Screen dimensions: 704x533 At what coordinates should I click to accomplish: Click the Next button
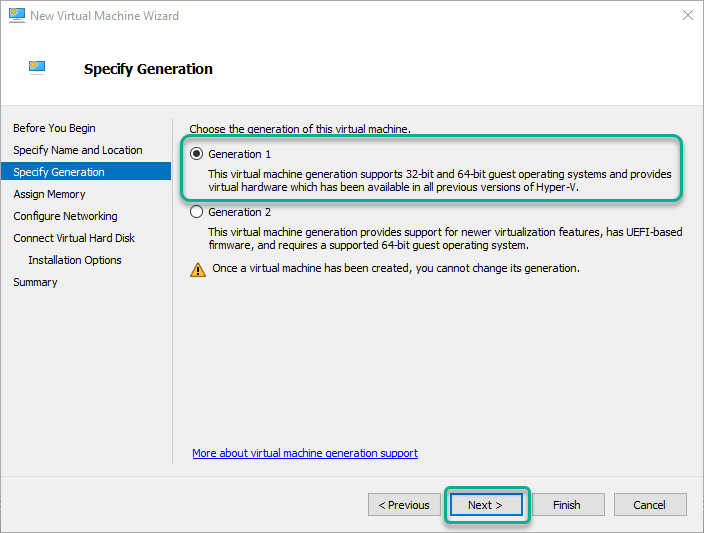coord(486,505)
